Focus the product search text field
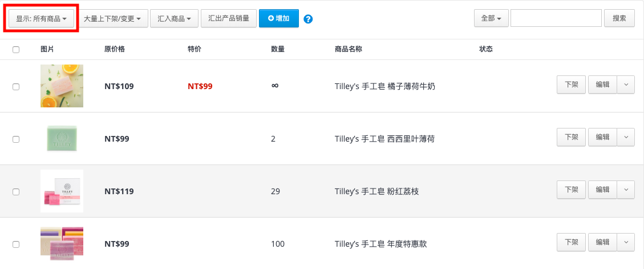This screenshot has height=269, width=644. tap(556, 18)
